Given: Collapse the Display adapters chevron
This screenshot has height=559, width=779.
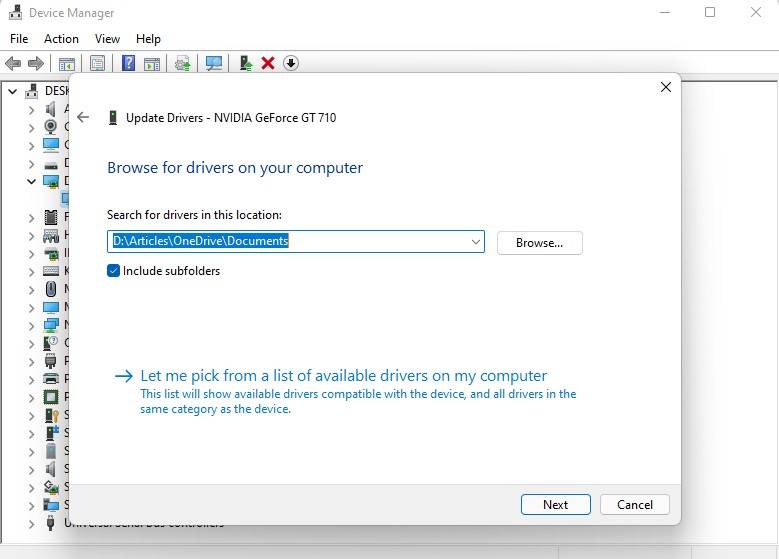Looking at the screenshot, I should pyautogui.click(x=31, y=181).
